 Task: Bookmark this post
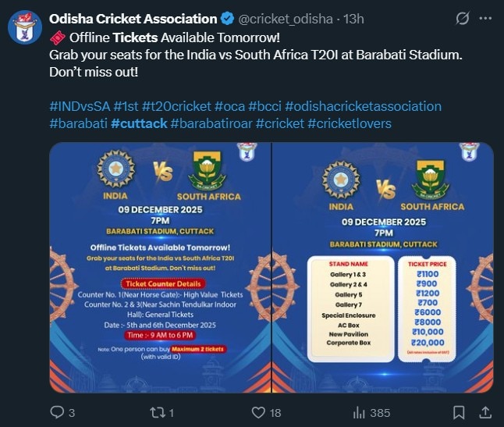(x=460, y=411)
